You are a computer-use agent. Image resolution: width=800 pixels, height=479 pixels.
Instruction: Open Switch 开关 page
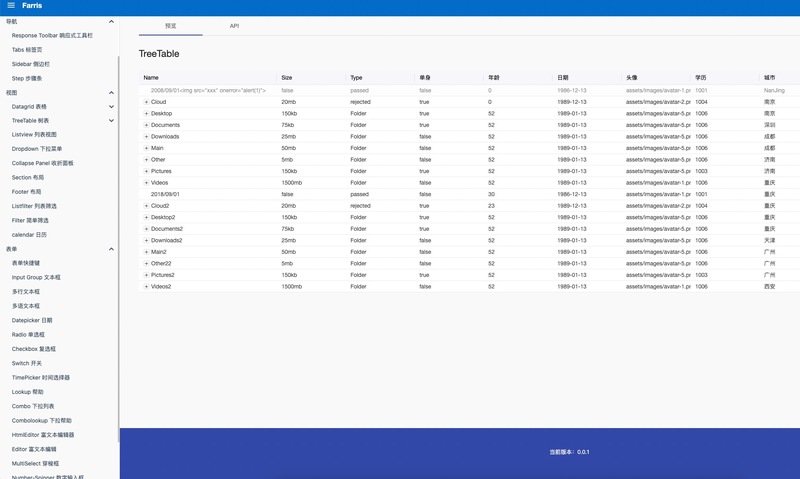click(27, 363)
